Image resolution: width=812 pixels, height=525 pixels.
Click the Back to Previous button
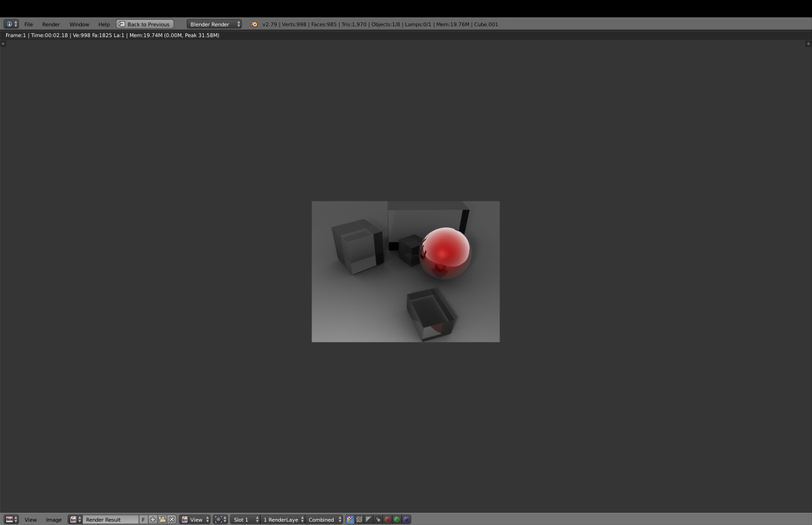pyautogui.click(x=145, y=24)
